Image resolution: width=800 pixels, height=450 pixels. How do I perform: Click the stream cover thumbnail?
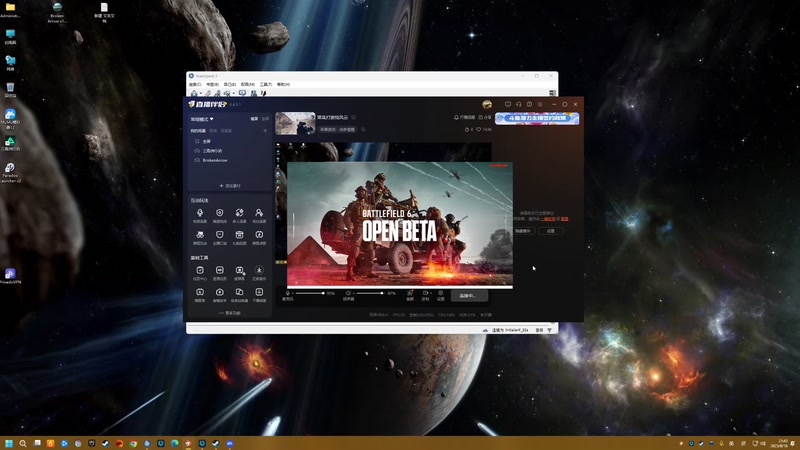click(x=295, y=123)
